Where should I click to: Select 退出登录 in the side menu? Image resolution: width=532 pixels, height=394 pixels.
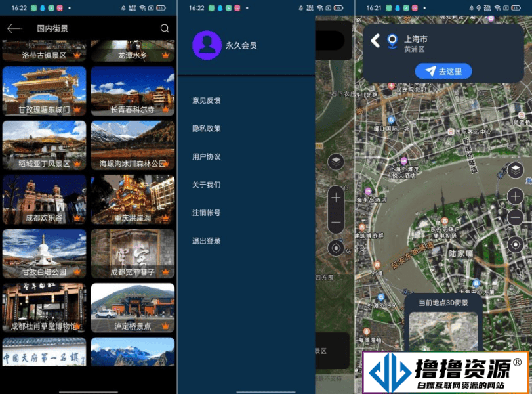[206, 241]
